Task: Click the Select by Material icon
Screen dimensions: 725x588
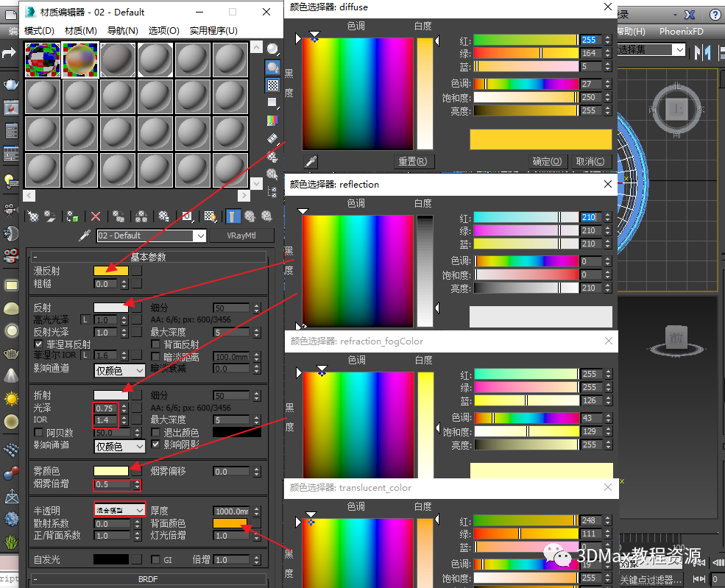Action: tap(273, 174)
